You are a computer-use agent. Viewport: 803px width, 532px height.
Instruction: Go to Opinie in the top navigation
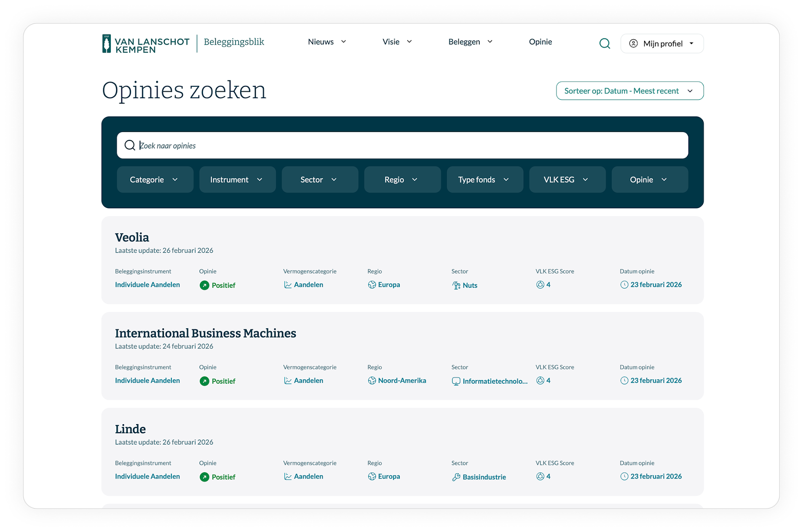540,42
